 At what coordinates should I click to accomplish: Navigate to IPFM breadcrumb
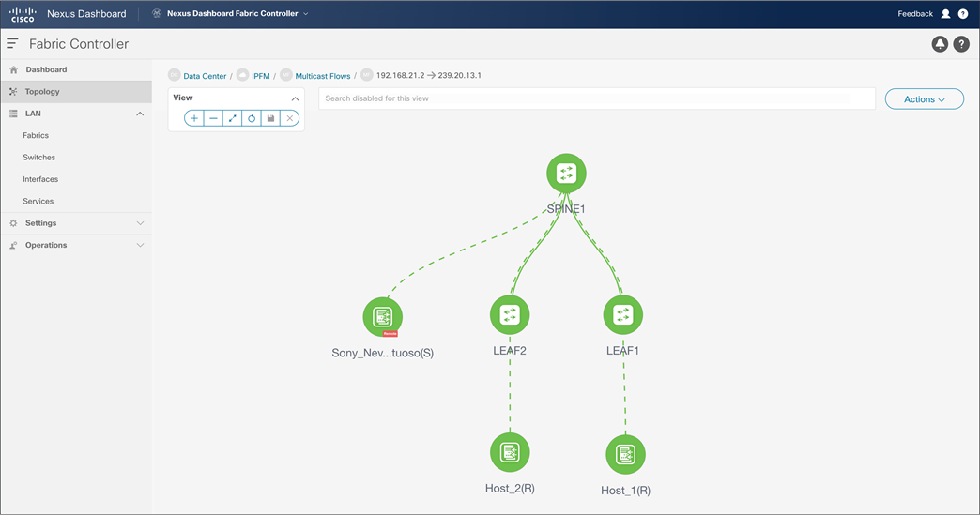[x=261, y=76]
